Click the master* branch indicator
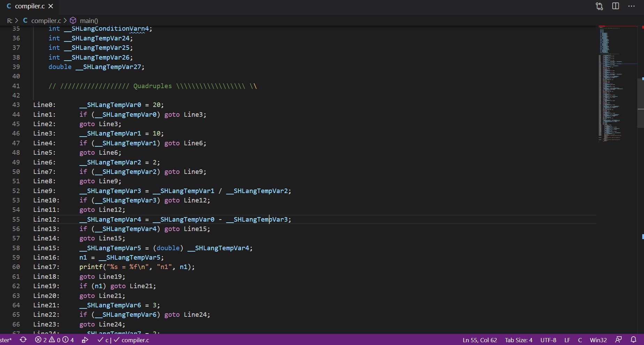644x345 pixels. (x=6, y=340)
